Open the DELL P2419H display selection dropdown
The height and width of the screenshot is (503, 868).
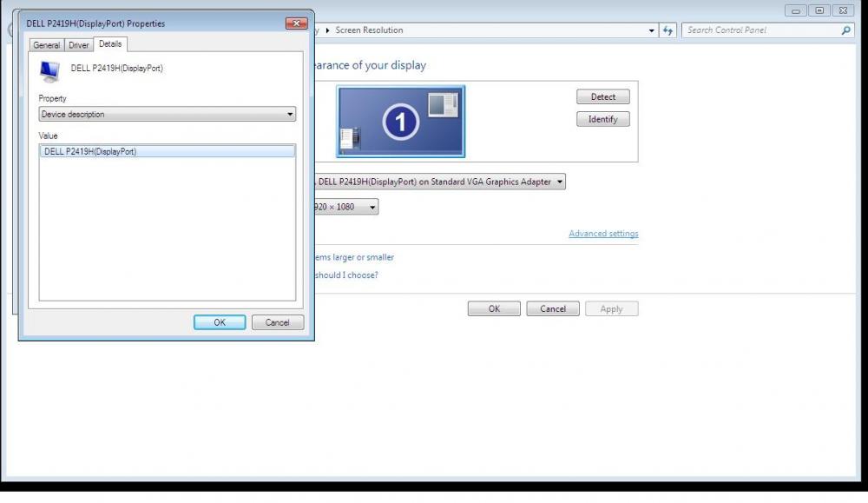pos(439,182)
